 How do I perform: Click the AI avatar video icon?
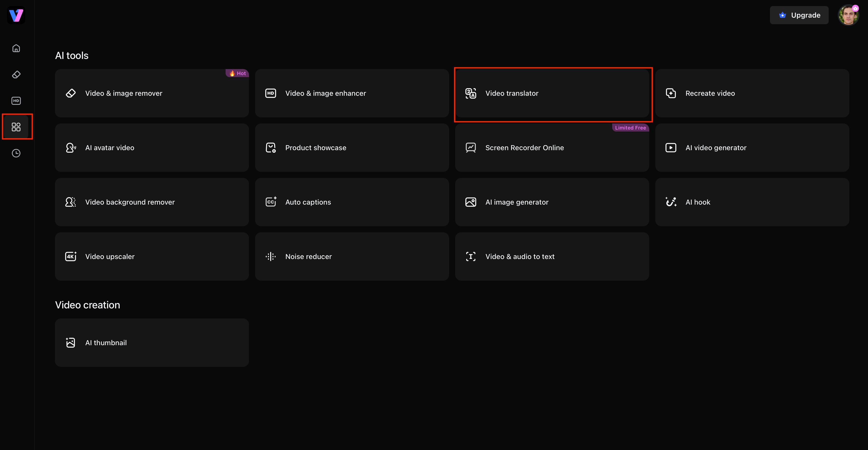pyautogui.click(x=71, y=148)
